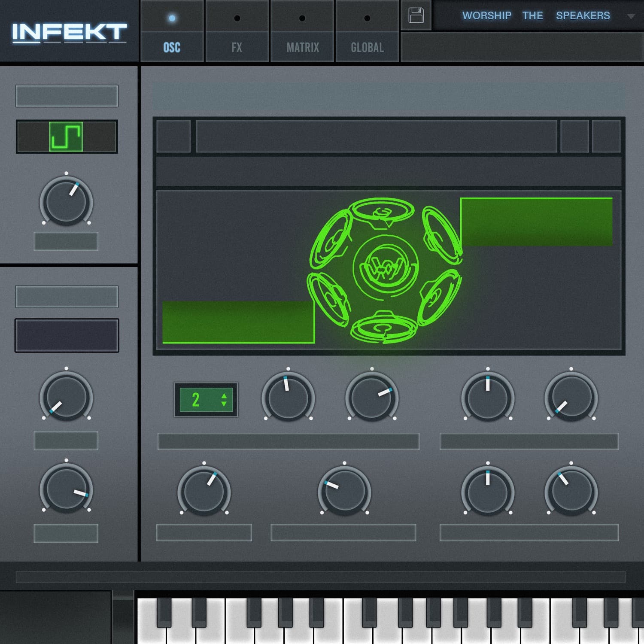Switch to the FX tab

(x=237, y=47)
